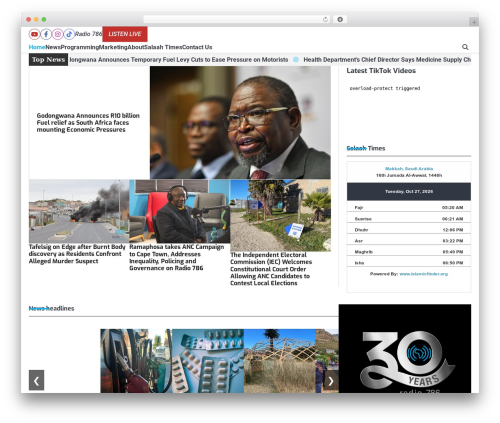Open the Facebook social icon
The height and width of the screenshot is (423, 500).
click(46, 34)
